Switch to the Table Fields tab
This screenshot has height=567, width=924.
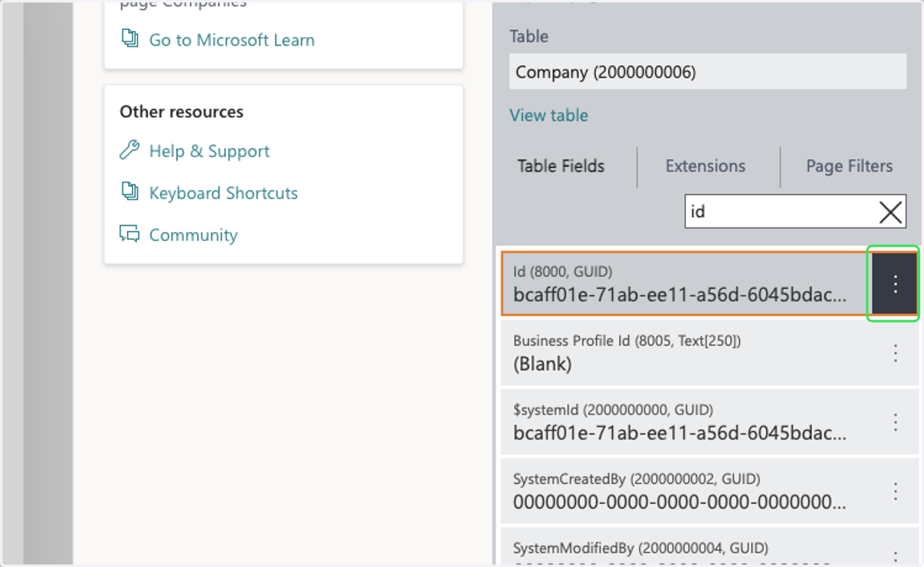pyautogui.click(x=561, y=166)
